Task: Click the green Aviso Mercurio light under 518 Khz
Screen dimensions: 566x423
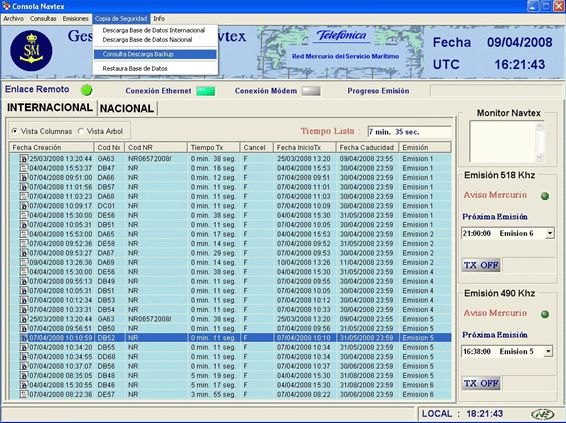Action: (x=545, y=196)
